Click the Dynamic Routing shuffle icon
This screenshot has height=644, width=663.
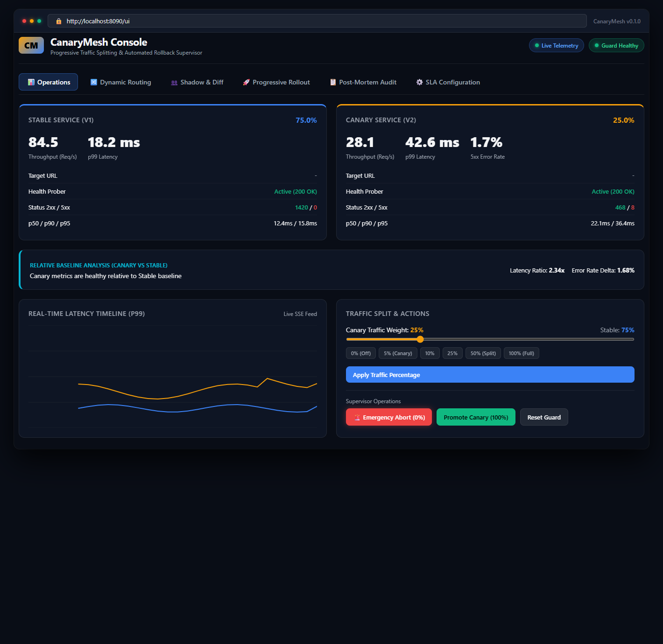pos(94,82)
